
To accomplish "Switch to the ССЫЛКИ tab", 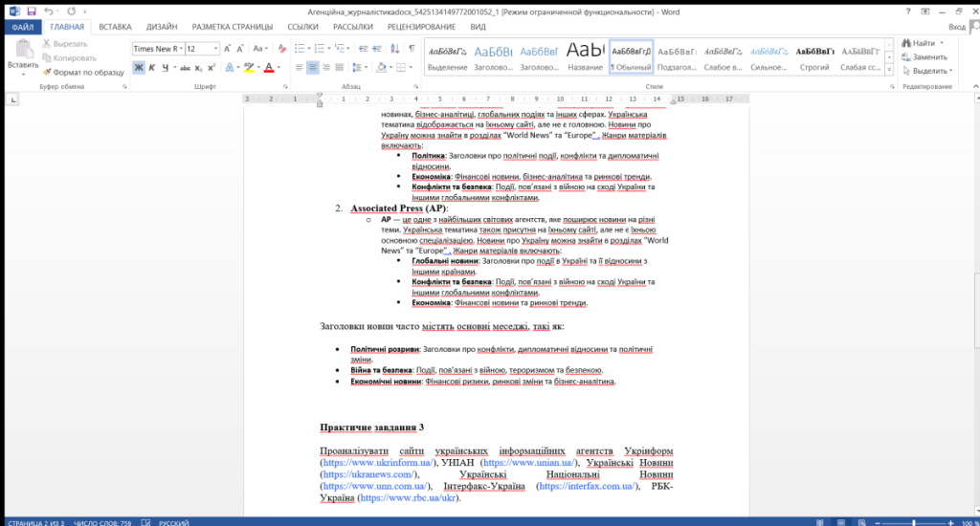I will point(302,27).
